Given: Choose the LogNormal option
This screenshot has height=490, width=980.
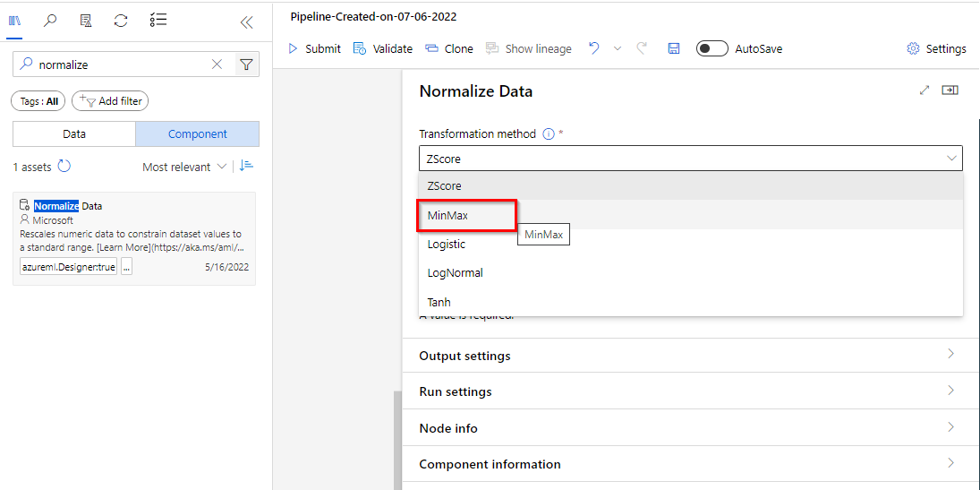Looking at the screenshot, I should (455, 272).
